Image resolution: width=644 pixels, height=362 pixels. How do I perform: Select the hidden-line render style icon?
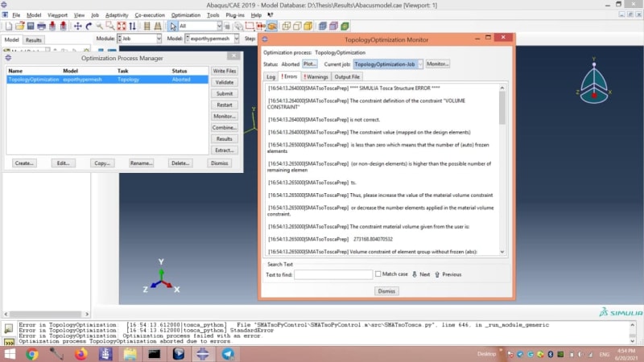[297, 27]
